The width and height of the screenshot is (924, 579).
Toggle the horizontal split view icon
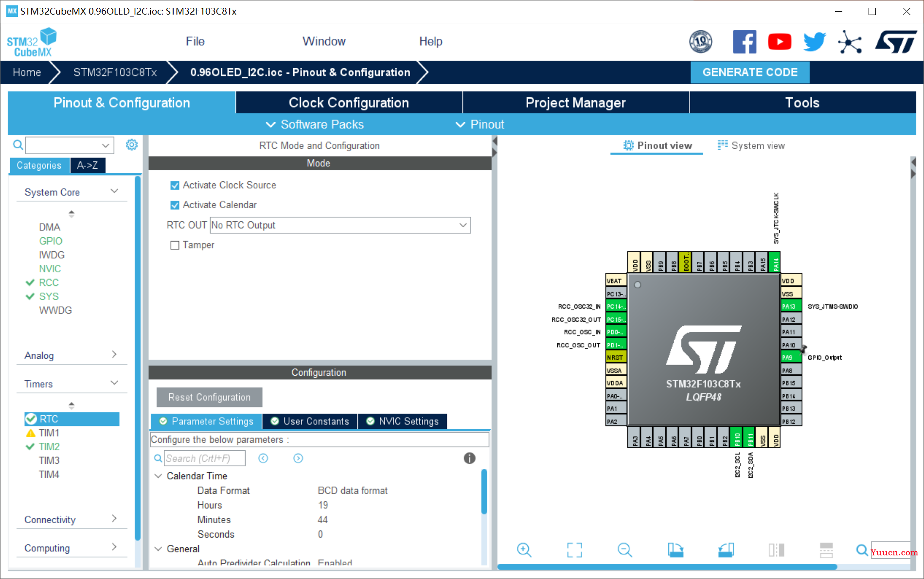click(x=826, y=550)
